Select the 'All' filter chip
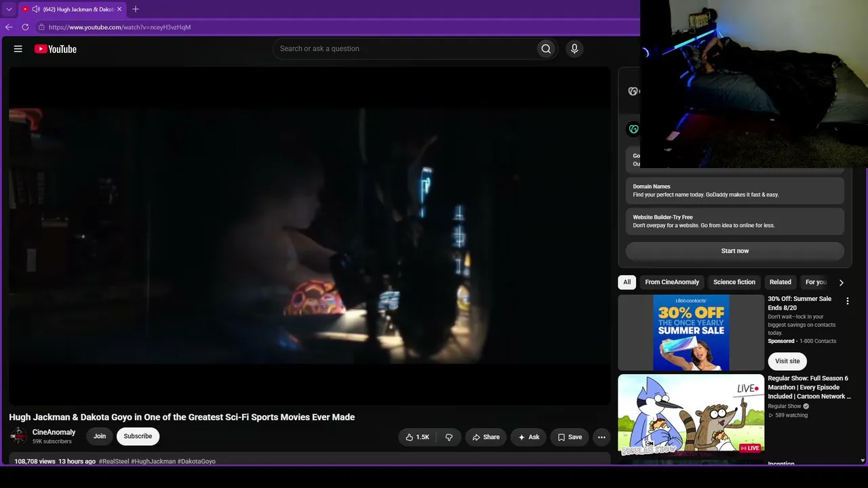The image size is (868, 488). [627, 282]
